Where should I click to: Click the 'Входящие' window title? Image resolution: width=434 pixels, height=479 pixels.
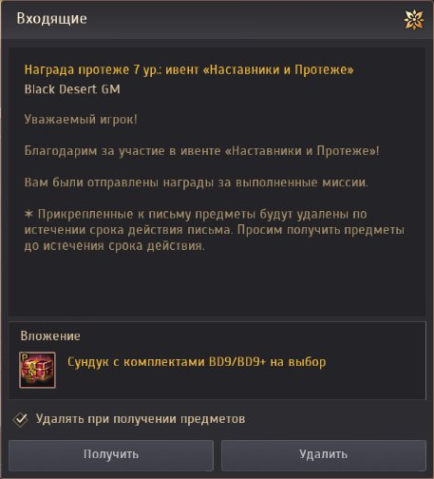52,19
